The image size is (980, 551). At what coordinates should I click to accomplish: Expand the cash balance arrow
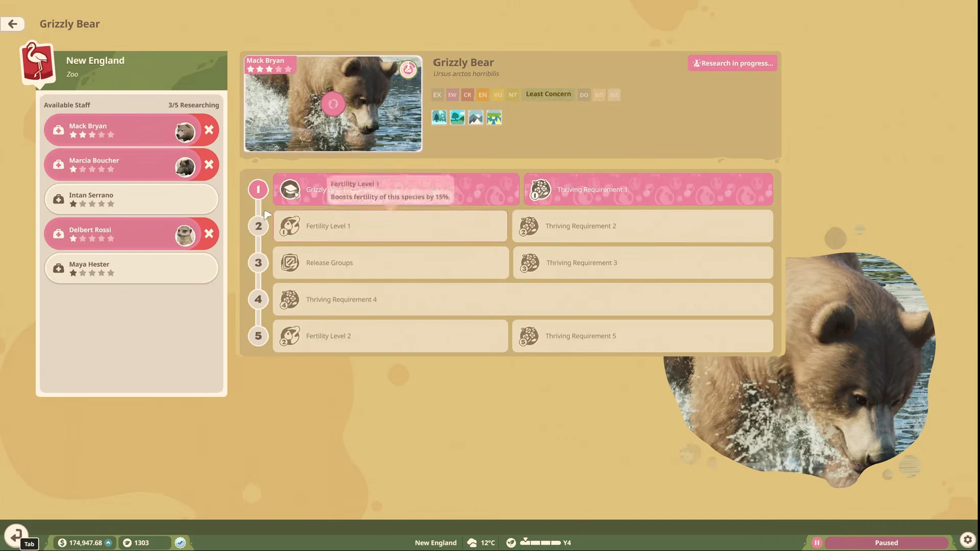108,543
